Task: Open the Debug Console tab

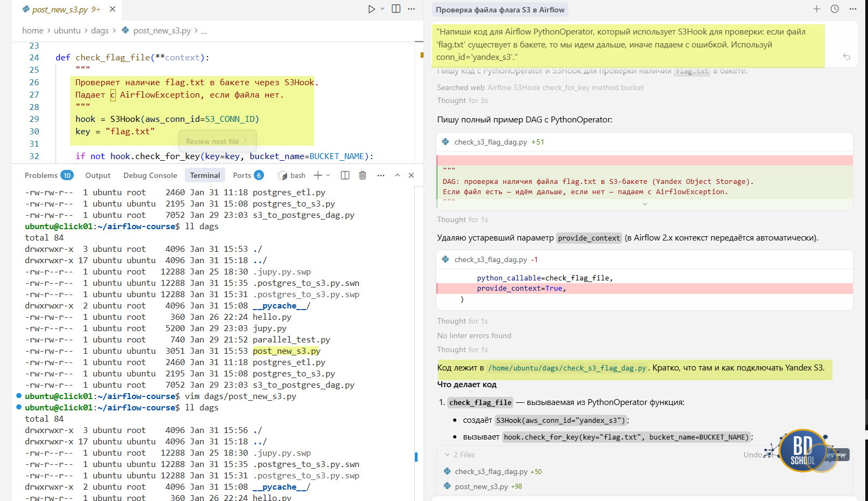Action: (150, 175)
